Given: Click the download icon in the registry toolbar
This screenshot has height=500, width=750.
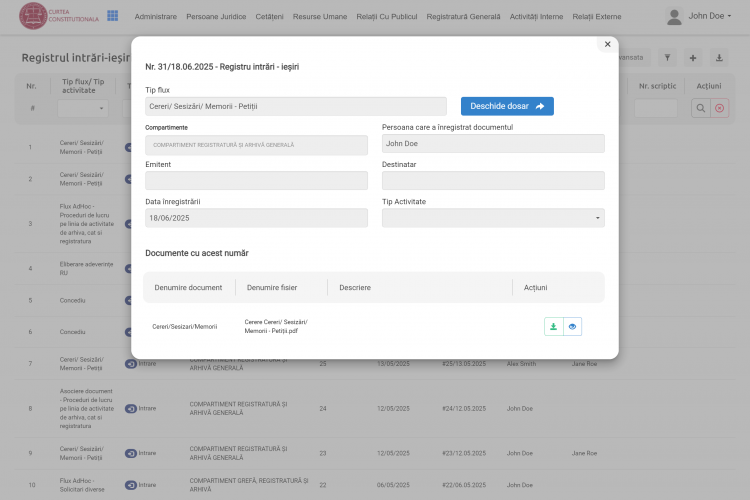Looking at the screenshot, I should (x=719, y=58).
